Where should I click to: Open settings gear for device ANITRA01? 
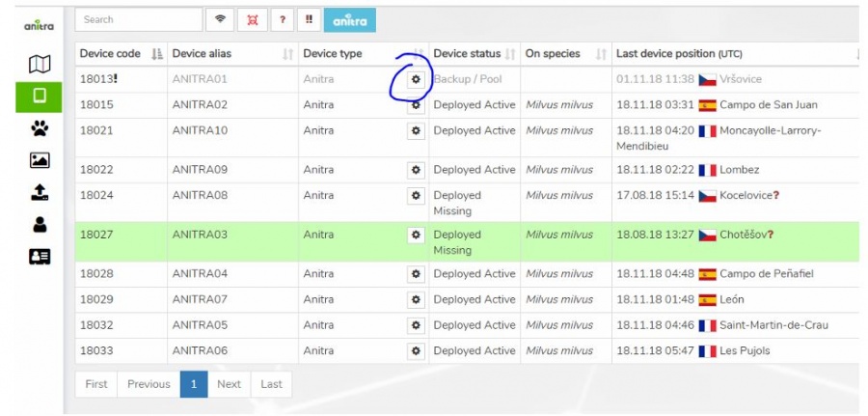coord(417,79)
